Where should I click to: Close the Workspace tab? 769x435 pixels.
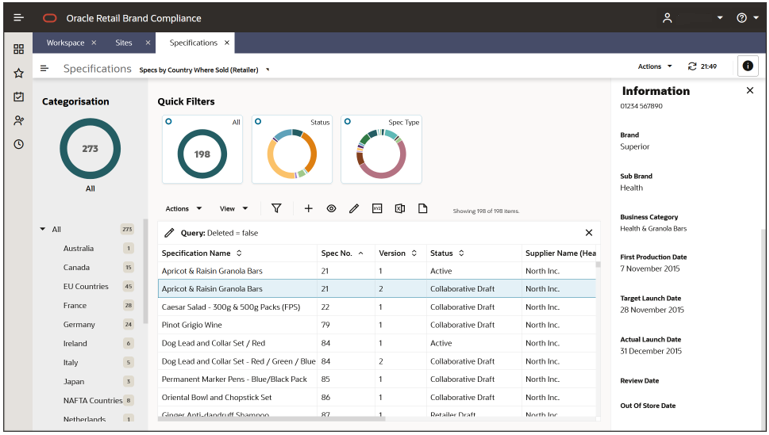[x=94, y=43]
